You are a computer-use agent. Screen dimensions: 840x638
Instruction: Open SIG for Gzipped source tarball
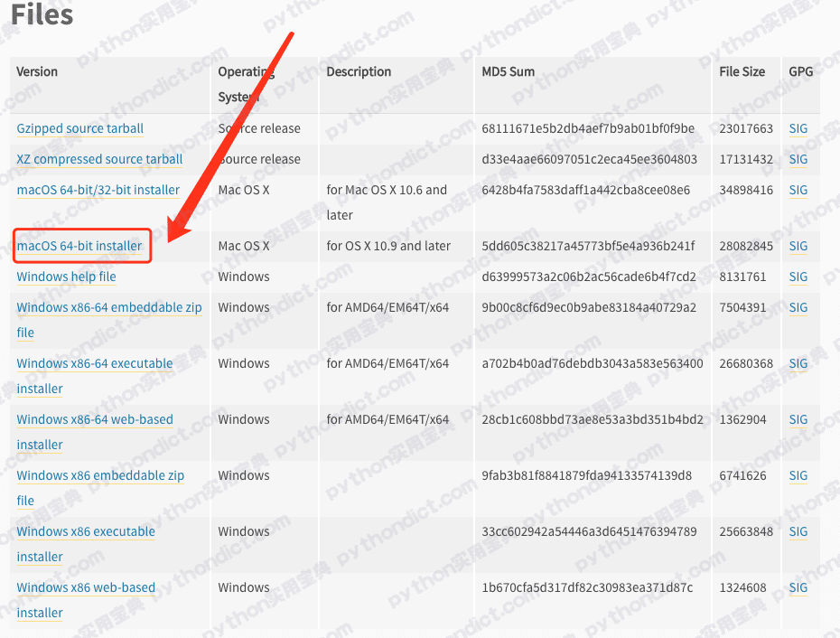click(798, 128)
